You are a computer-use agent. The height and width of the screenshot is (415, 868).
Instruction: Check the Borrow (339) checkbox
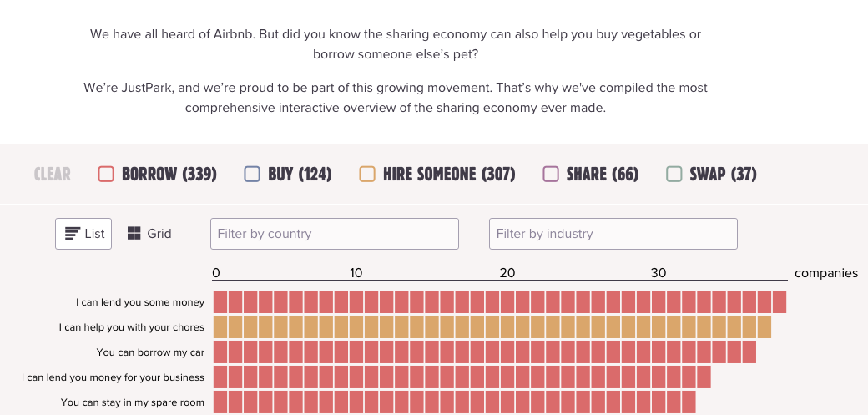tap(106, 175)
